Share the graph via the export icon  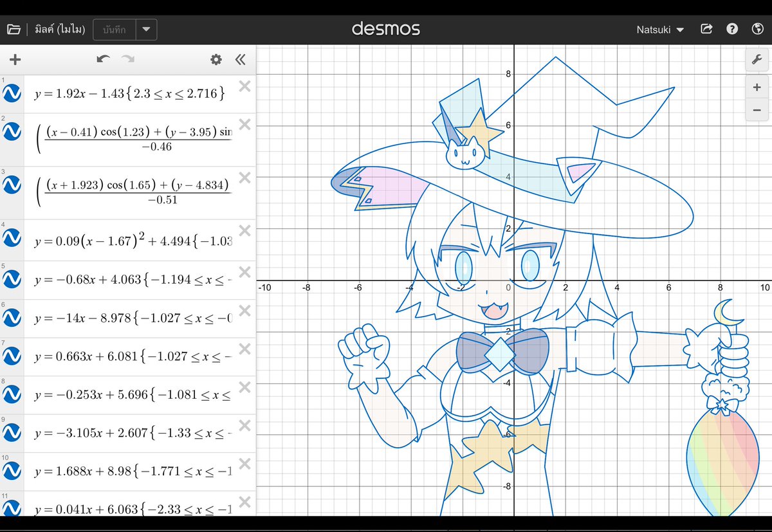pyautogui.click(x=706, y=29)
